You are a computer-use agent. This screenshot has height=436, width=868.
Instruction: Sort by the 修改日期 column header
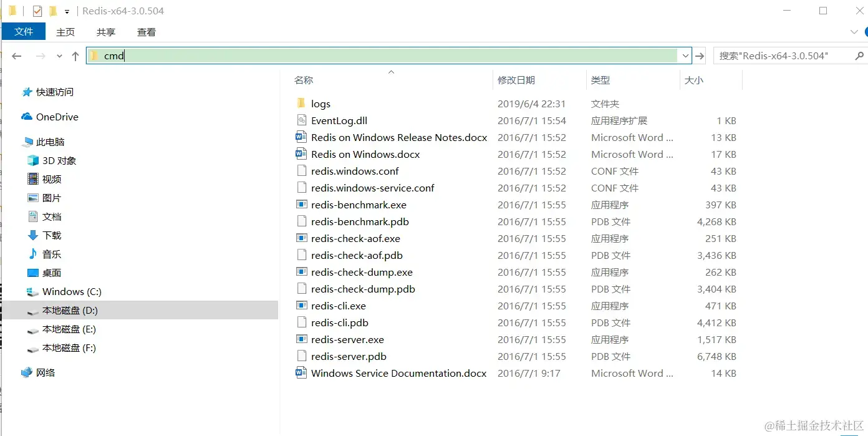pyautogui.click(x=516, y=80)
